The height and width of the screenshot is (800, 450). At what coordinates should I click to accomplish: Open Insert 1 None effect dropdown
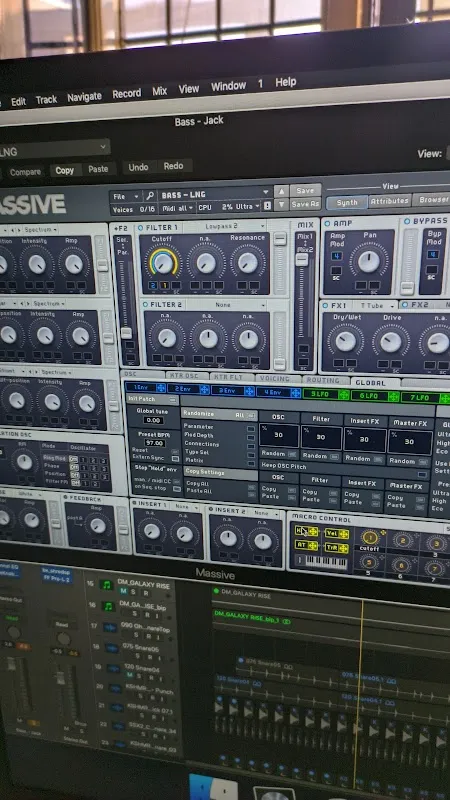(186, 508)
